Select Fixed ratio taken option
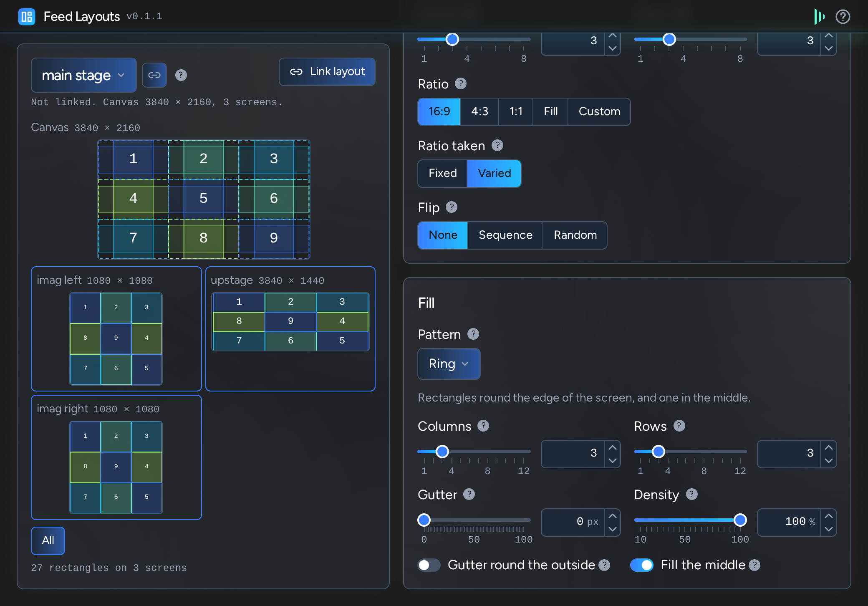This screenshot has height=606, width=868. 442,173
